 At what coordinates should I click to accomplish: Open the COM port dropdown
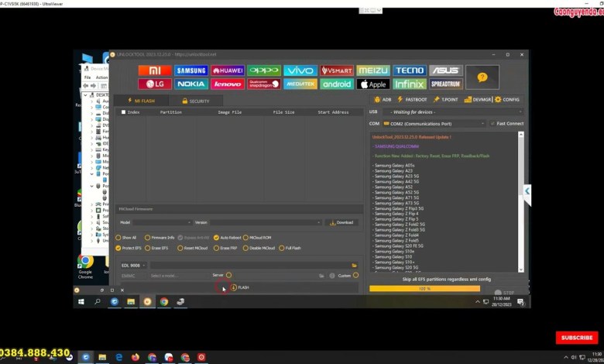434,124
